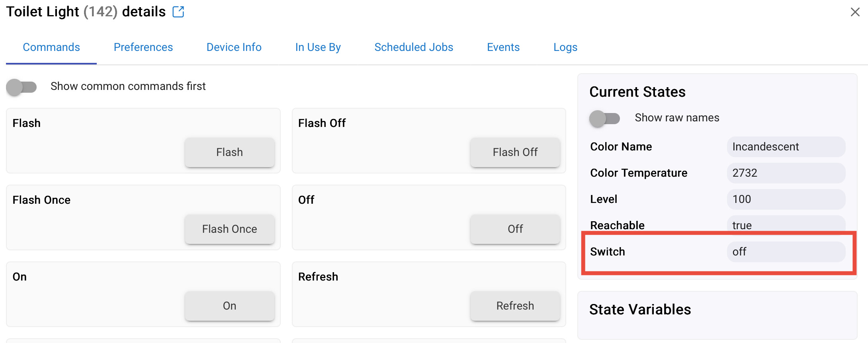Open the Logs tab
868x343 pixels.
point(565,47)
